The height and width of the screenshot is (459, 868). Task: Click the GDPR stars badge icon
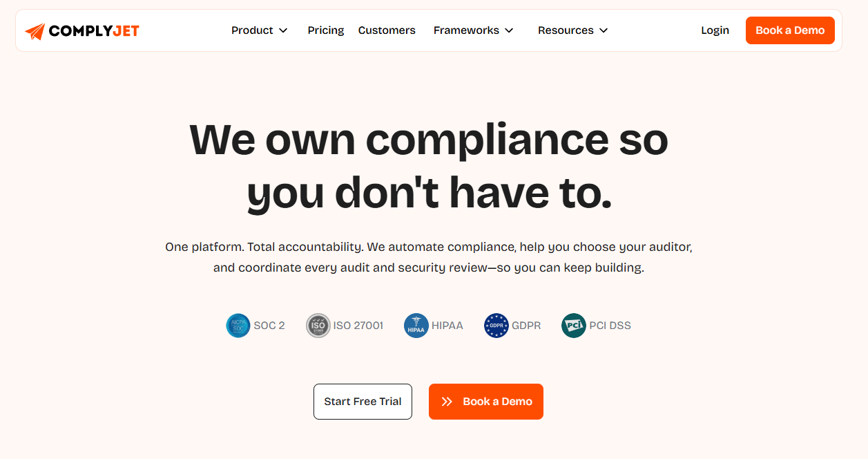pyautogui.click(x=496, y=325)
